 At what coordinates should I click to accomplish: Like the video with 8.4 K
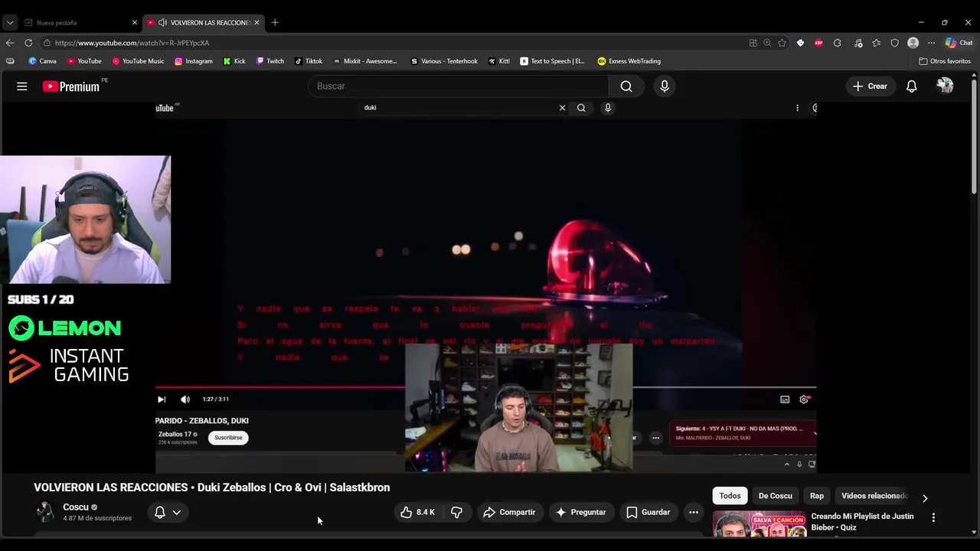coord(417,512)
